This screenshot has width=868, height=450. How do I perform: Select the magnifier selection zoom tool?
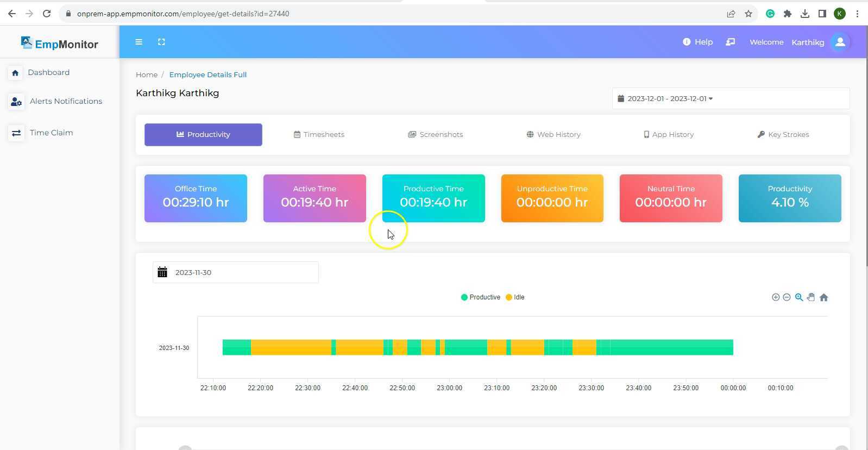(x=799, y=297)
